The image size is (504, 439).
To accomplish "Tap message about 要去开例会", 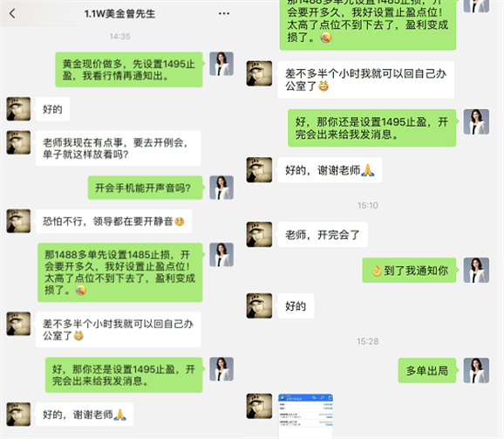I will click(118, 148).
